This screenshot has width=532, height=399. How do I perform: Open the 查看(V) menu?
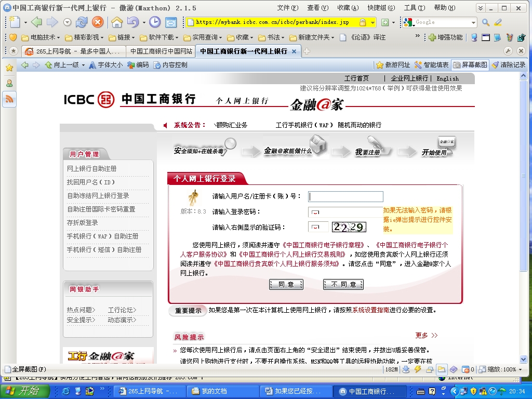(x=317, y=8)
